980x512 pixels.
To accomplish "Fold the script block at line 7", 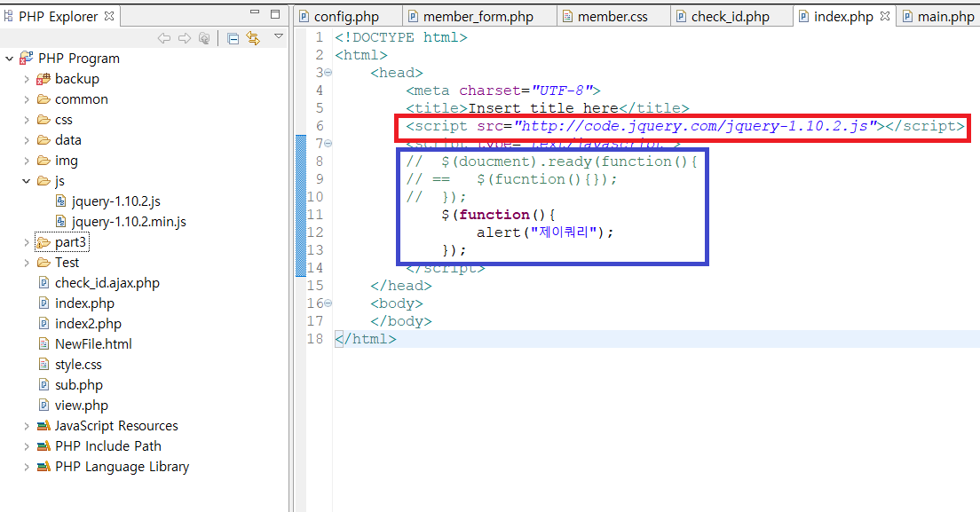I will (x=328, y=144).
